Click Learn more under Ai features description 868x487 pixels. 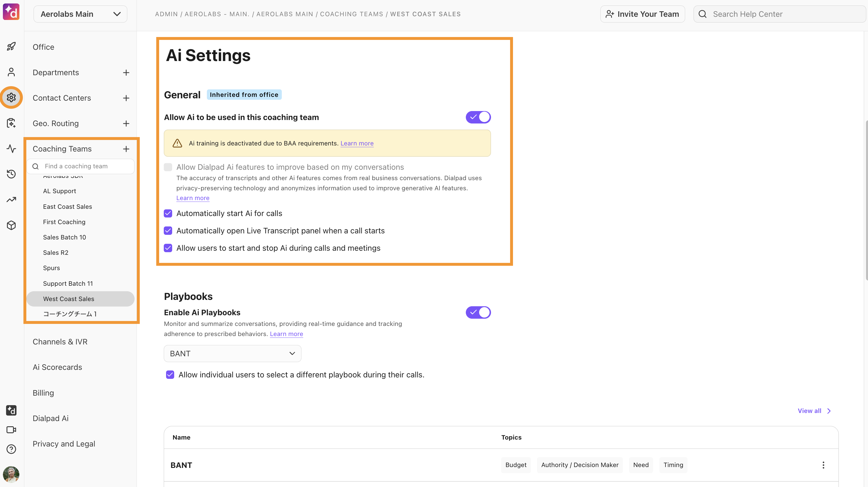click(x=193, y=198)
